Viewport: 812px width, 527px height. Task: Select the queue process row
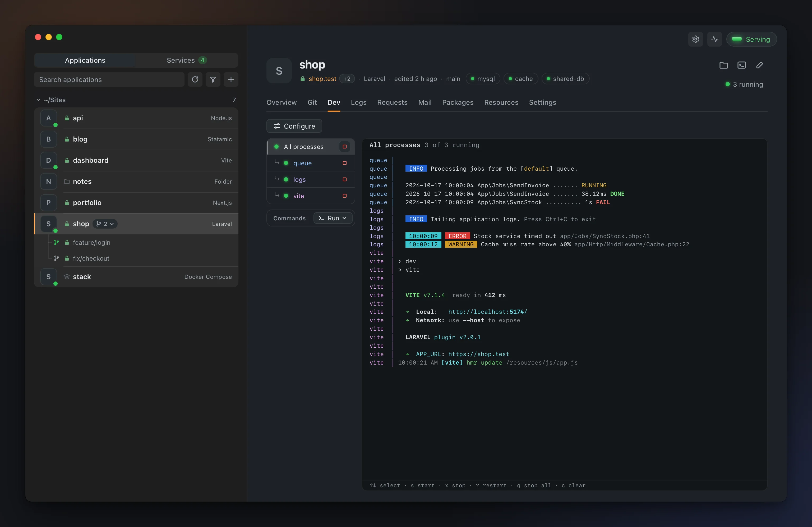pyautogui.click(x=311, y=163)
